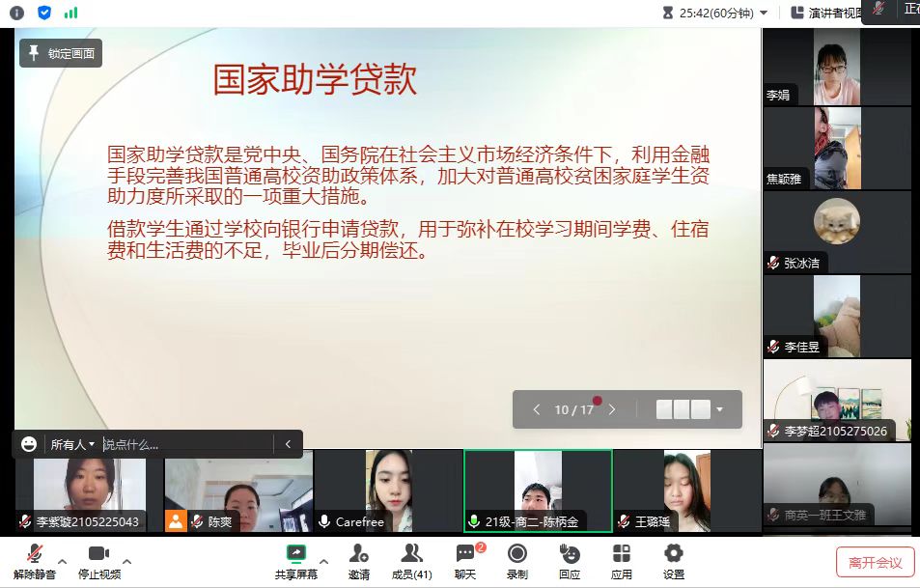Viewport: 920px width, 588px height.
Task: Expand video options arrow beside 停止视频
Action: [x=126, y=561]
